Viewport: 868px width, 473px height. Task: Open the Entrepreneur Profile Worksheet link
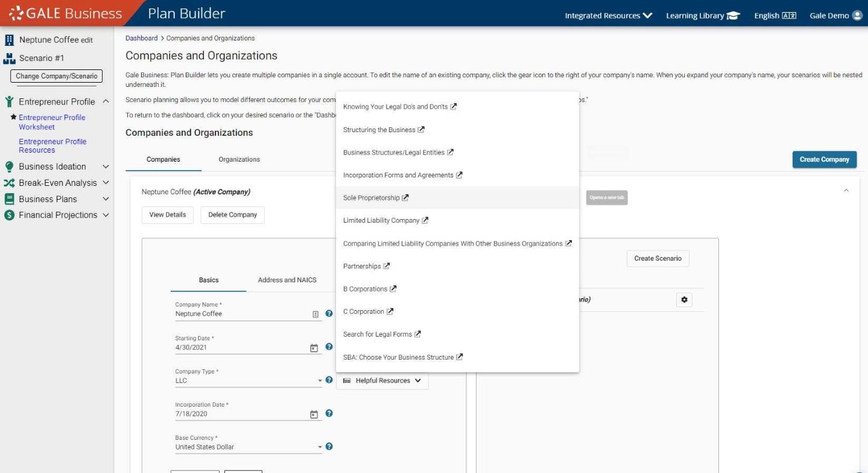pos(52,122)
